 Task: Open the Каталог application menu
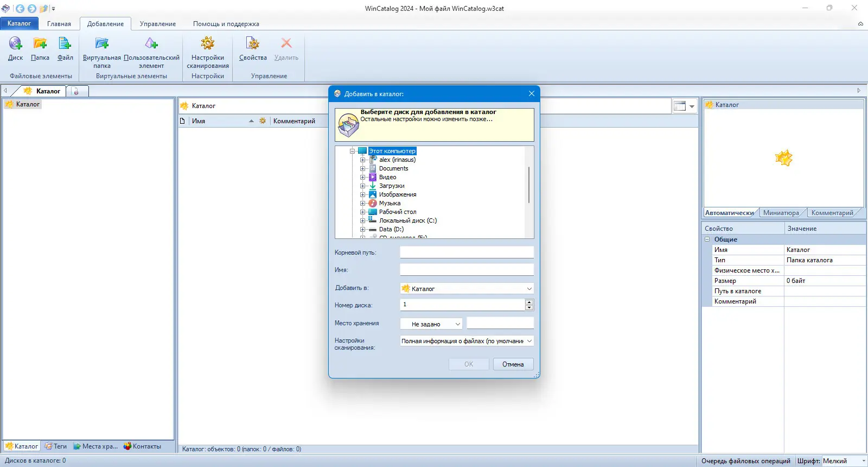point(20,23)
